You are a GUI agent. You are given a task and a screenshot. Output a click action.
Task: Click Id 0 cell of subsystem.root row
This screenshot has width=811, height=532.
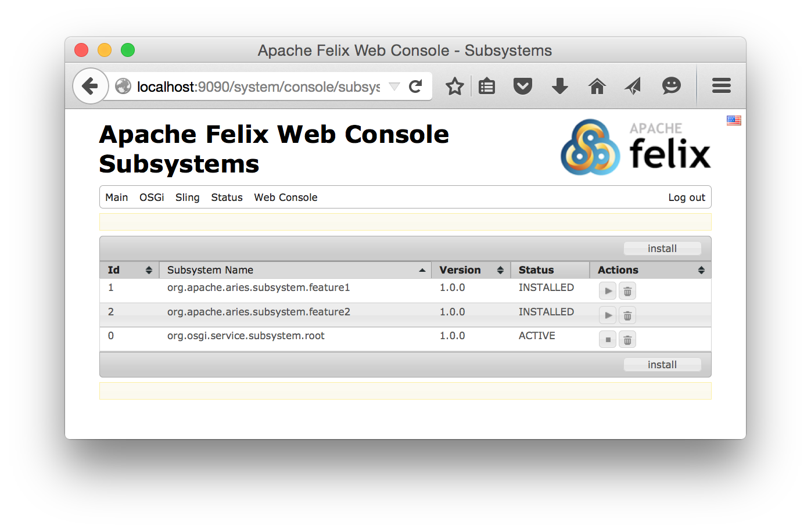pyautogui.click(x=111, y=336)
